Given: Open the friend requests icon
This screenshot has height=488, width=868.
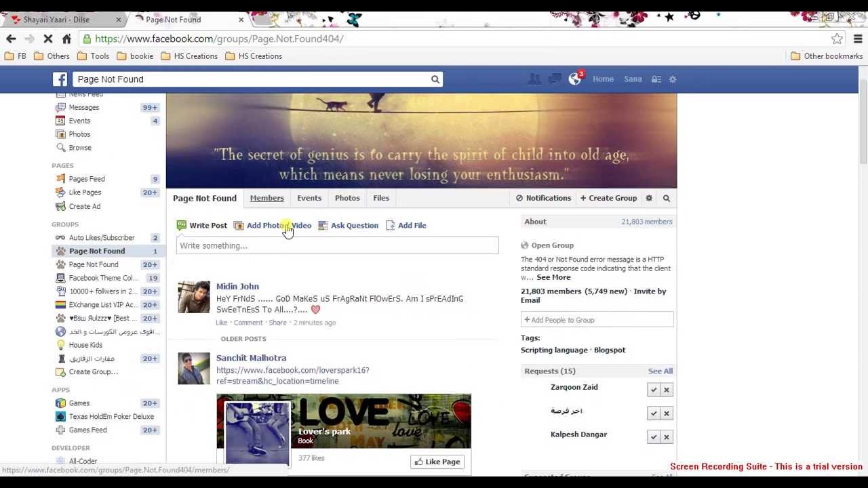Looking at the screenshot, I should point(534,79).
